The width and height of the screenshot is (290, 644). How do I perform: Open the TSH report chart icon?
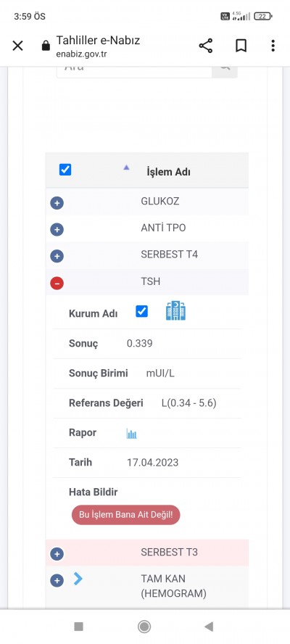pyautogui.click(x=131, y=433)
